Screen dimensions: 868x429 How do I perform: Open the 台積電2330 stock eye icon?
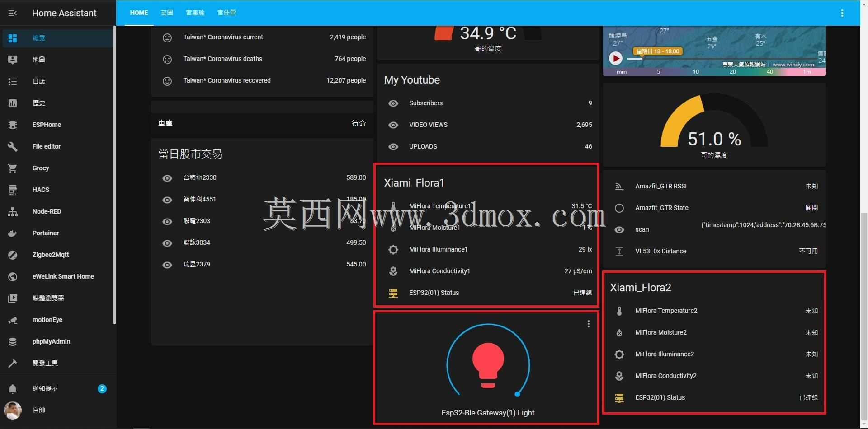[x=167, y=178]
